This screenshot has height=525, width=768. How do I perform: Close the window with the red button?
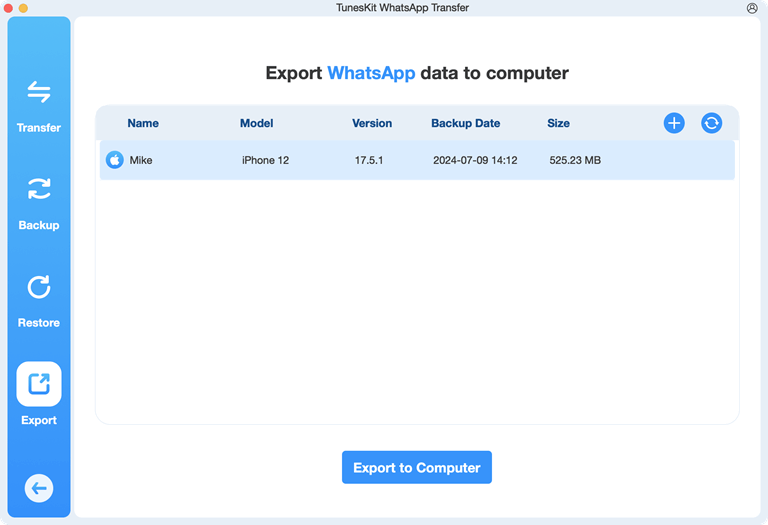[x=8, y=8]
